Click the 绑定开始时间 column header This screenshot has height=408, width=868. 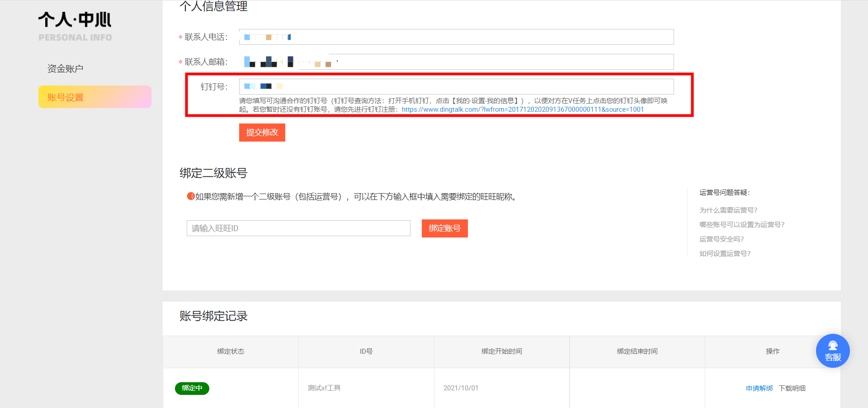502,351
